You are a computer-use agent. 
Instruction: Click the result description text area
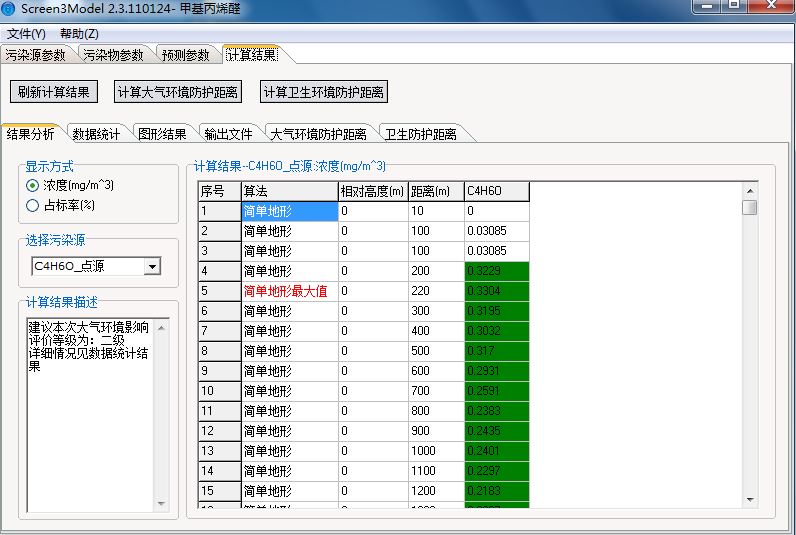(91, 415)
